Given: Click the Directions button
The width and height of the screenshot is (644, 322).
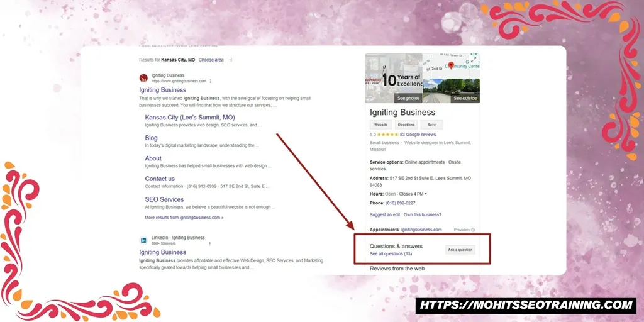Looking at the screenshot, I should coord(406,125).
